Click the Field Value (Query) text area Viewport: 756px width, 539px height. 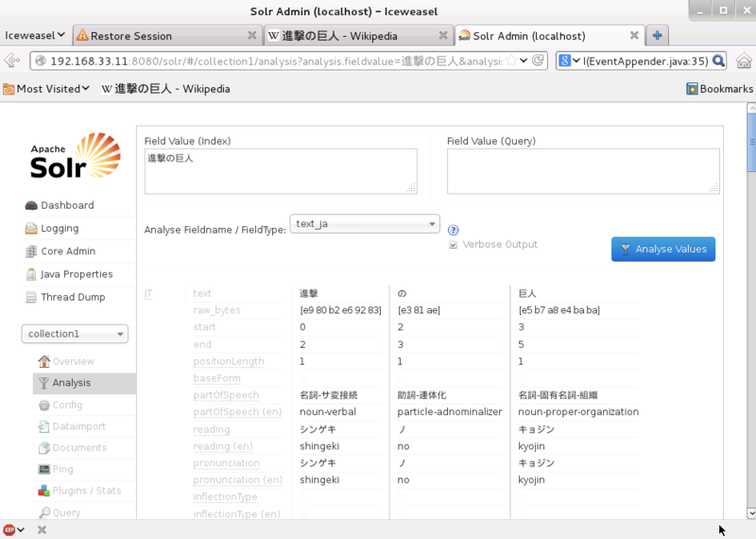click(583, 171)
